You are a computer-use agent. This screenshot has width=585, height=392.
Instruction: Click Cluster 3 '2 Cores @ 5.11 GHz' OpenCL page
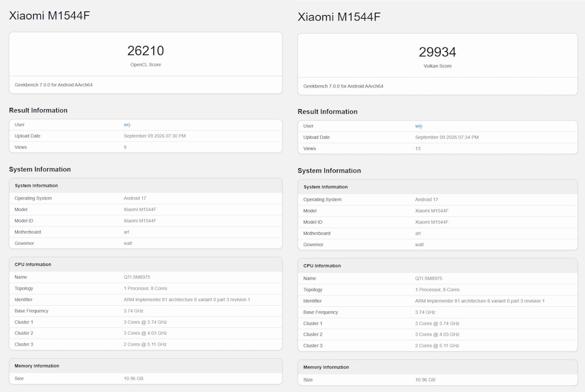pyautogui.click(x=145, y=345)
